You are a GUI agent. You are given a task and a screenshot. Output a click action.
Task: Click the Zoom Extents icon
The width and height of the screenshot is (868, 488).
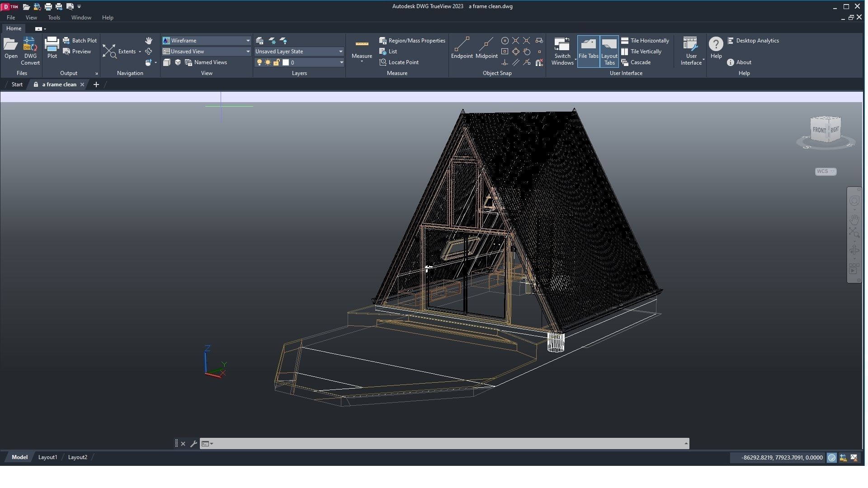click(109, 52)
